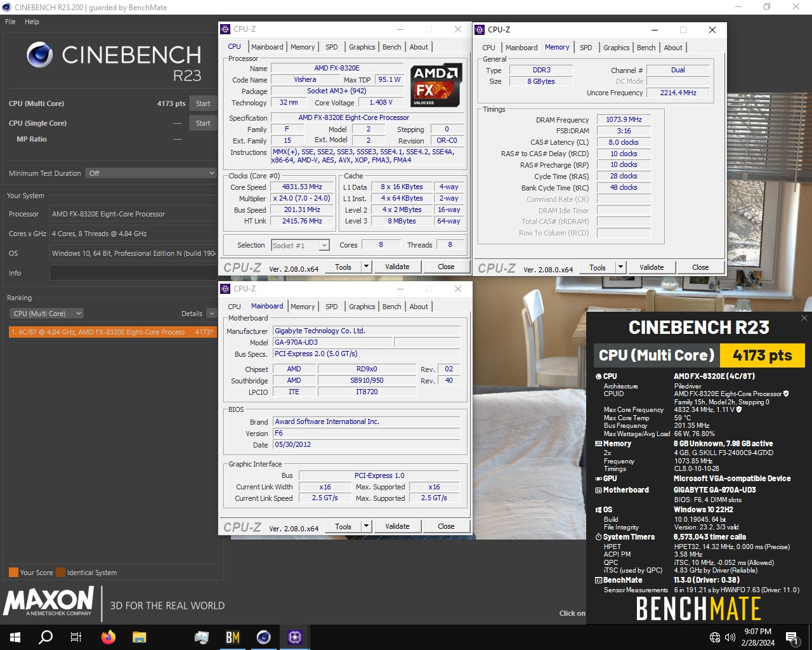Open Task View on the taskbar
This screenshot has height=650, width=812.
[x=76, y=637]
